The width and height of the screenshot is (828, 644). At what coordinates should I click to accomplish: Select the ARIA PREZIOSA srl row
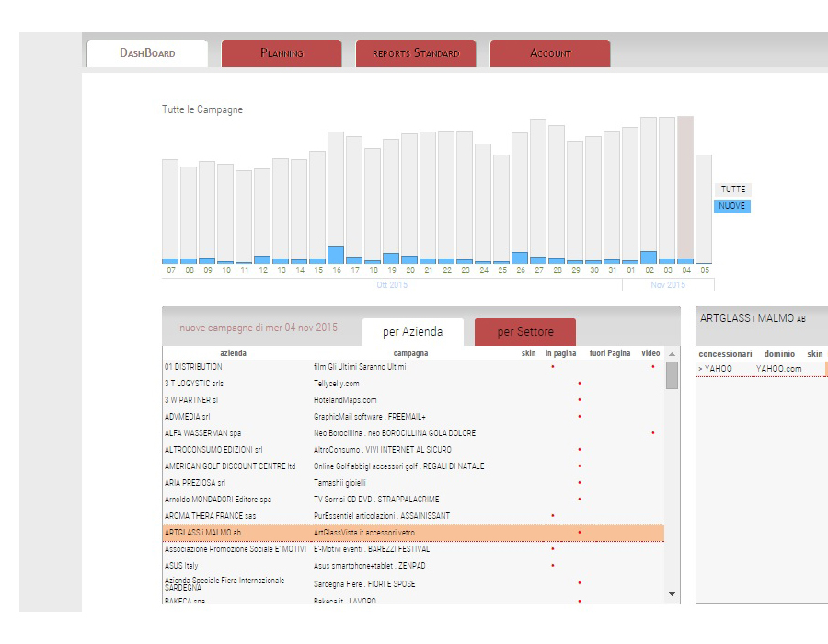(x=413, y=482)
